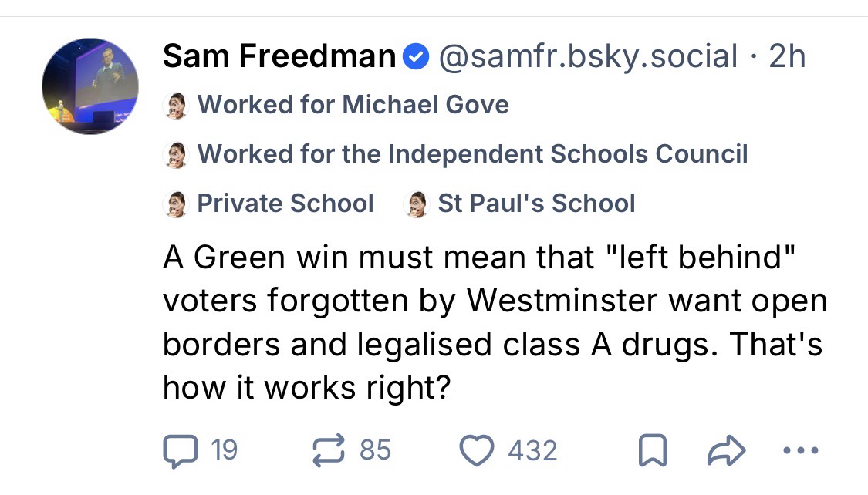Screen dimensions: 868x495
Task: Open the Private School label
Action: point(285,203)
